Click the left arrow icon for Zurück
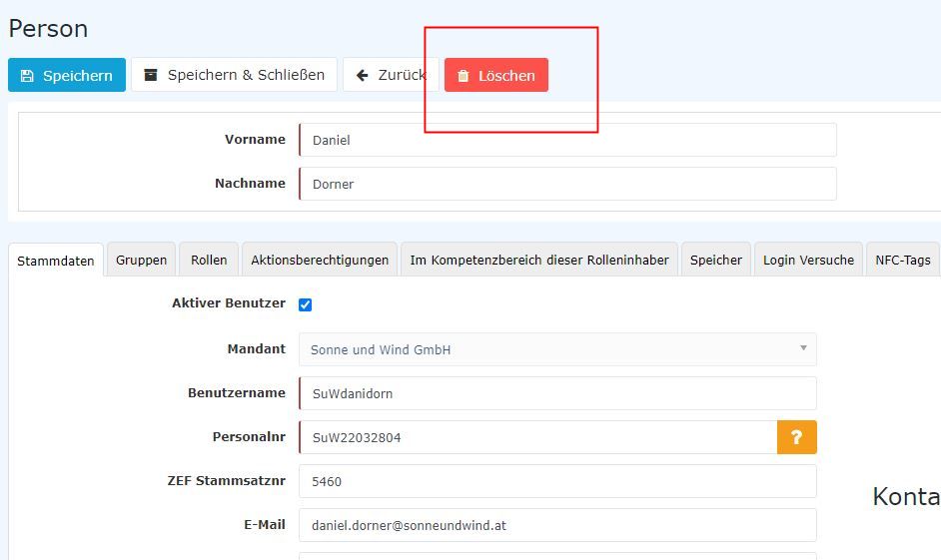The image size is (941, 560). 363,75
